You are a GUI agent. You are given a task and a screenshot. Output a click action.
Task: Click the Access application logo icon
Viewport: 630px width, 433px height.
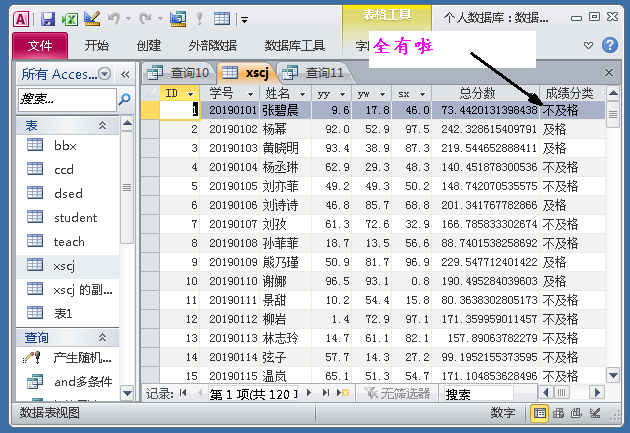pos(21,19)
